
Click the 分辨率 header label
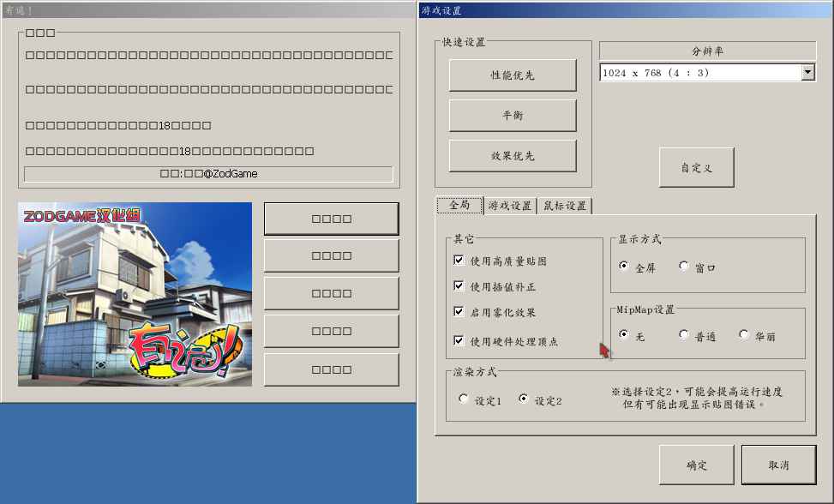(x=707, y=51)
